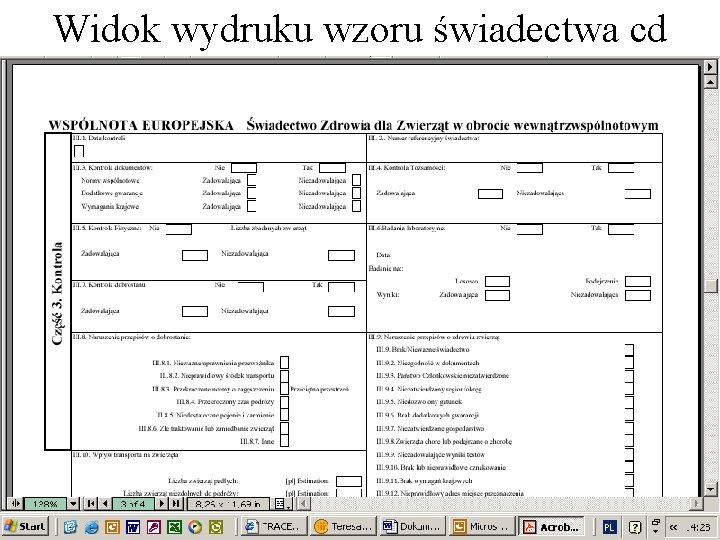Click the orange quick launch icon before Word
Image resolution: width=720 pixels, height=540 pixels.
pos(112,527)
